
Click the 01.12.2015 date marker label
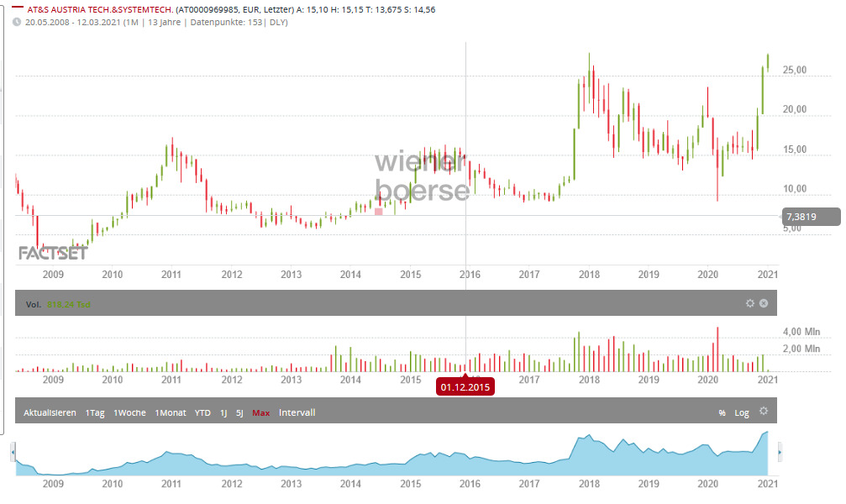(465, 387)
